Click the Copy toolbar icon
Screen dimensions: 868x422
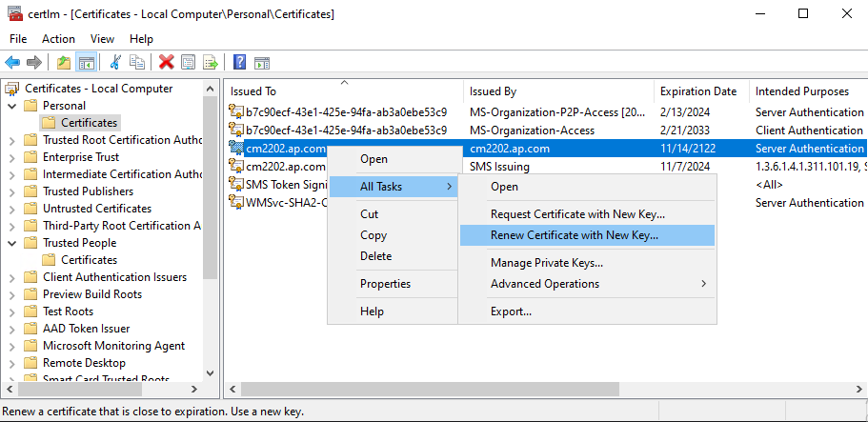click(x=137, y=62)
